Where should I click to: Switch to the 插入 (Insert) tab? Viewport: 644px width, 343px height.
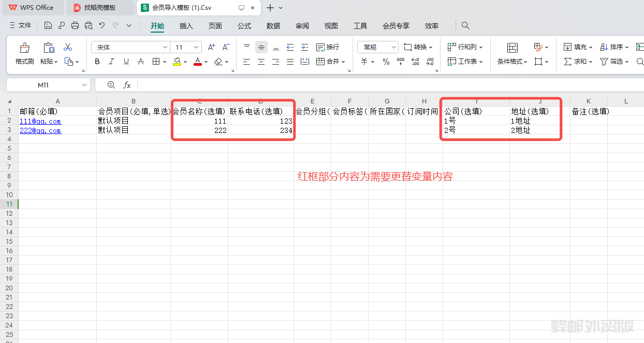[x=186, y=26]
